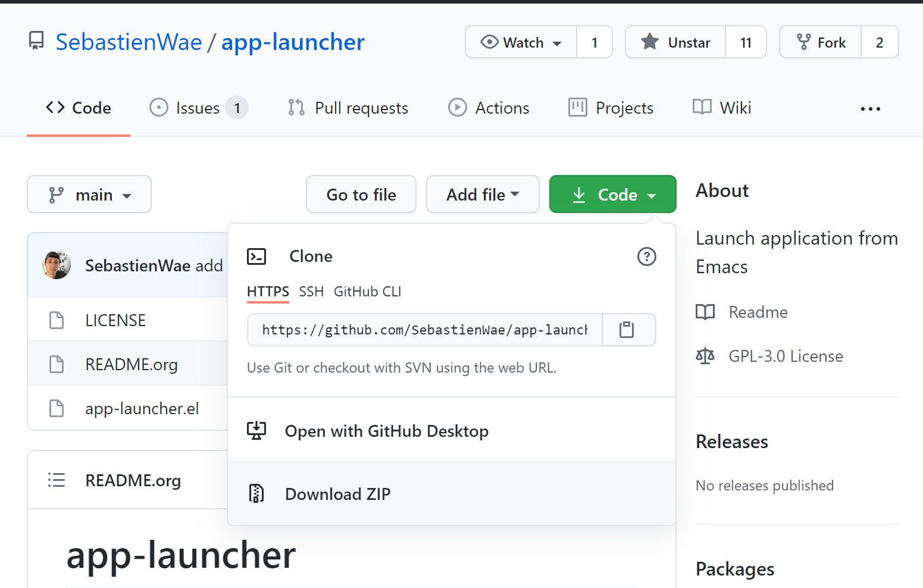Open the Add file dropdown
Viewport: 923px width, 588px height.
[x=482, y=195]
